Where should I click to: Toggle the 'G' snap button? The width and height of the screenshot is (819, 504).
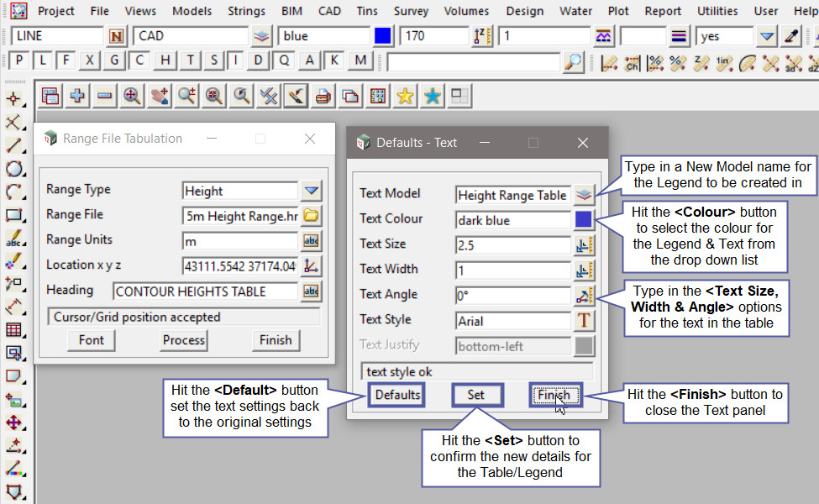pyautogui.click(x=114, y=60)
